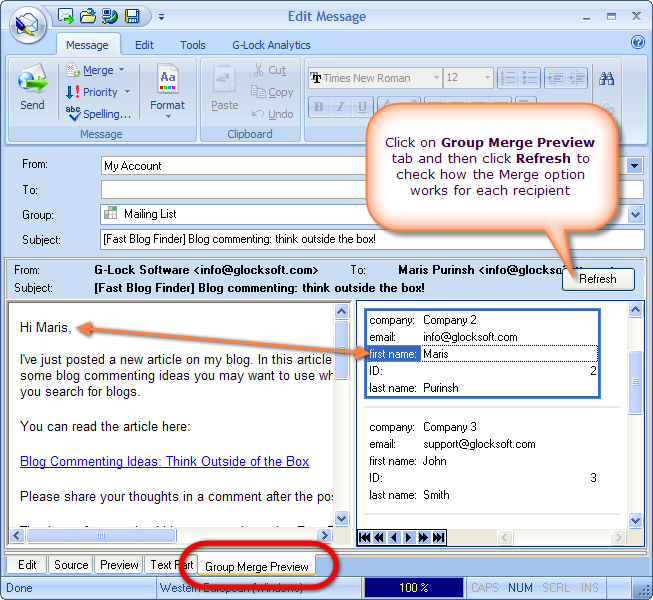Viewport: 653px width, 600px height.
Task: Toggle italic formatting
Action: (340, 107)
